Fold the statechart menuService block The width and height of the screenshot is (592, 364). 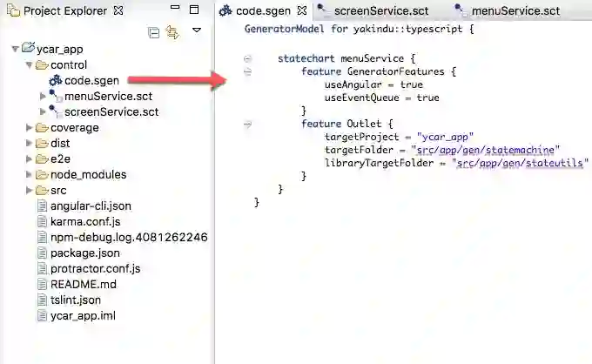(x=247, y=58)
